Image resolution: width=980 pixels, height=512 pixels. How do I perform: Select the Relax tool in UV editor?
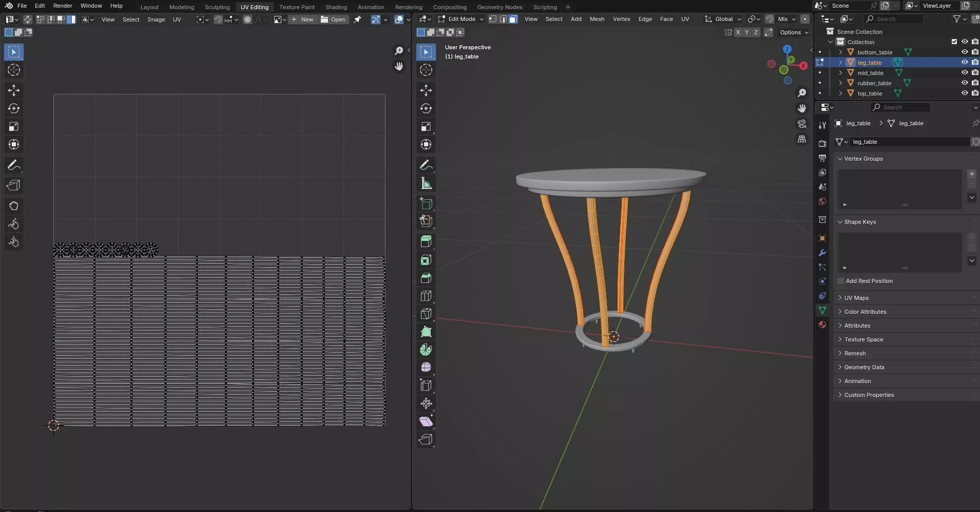[x=14, y=224]
